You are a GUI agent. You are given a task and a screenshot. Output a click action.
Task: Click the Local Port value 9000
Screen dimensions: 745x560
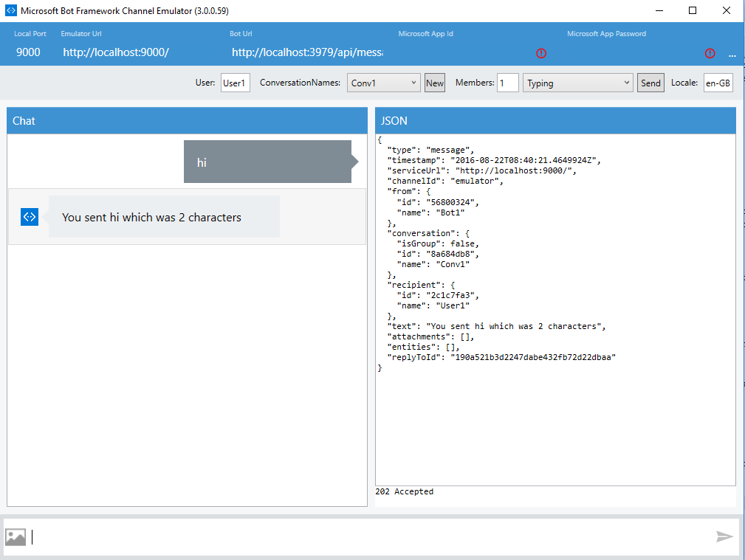pyautogui.click(x=28, y=52)
